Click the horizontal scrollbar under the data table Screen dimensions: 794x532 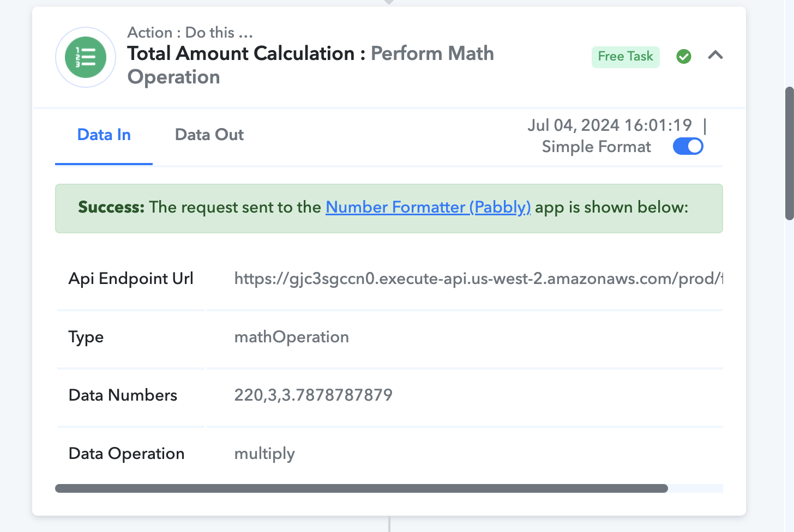click(361, 488)
